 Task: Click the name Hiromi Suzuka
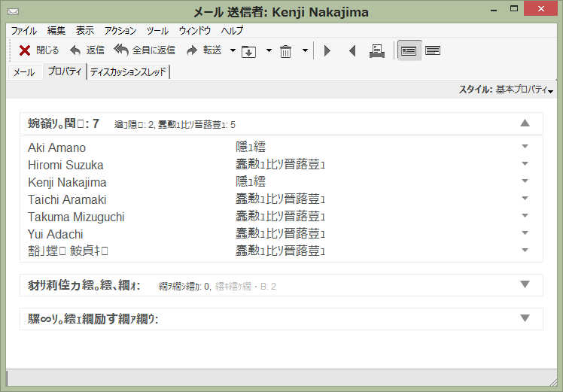pyautogui.click(x=65, y=165)
